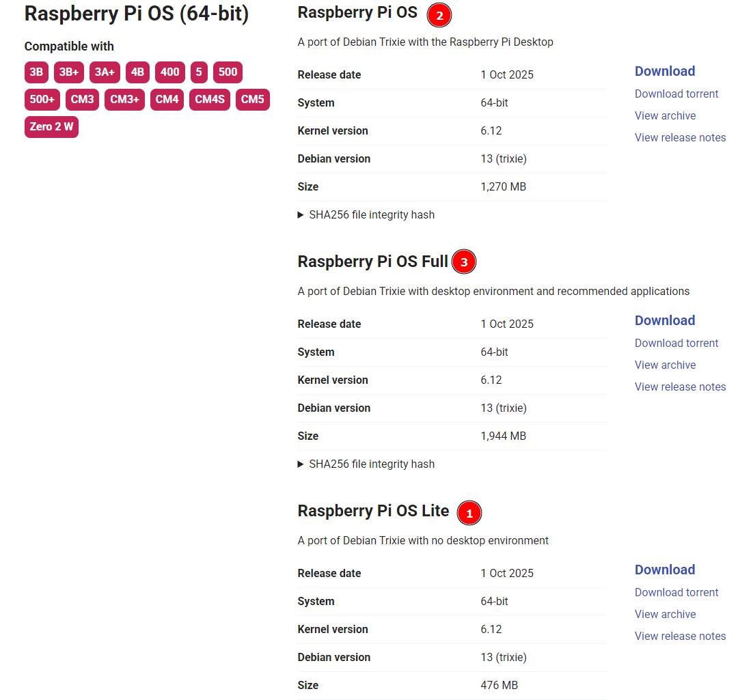Click the 3B compatibility badge
The width and height of the screenshot is (753, 700).
[x=36, y=72]
